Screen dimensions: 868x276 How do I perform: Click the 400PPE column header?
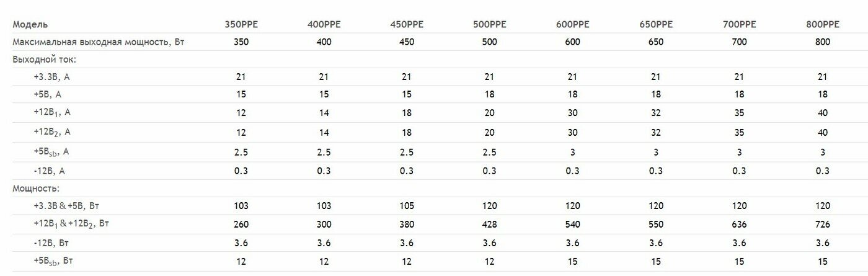[324, 25]
